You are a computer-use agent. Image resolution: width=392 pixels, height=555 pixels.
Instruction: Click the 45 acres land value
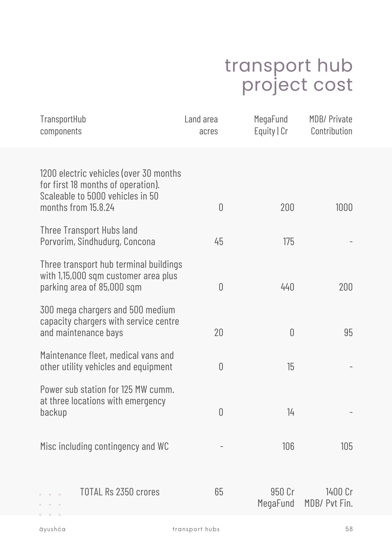coord(219,242)
